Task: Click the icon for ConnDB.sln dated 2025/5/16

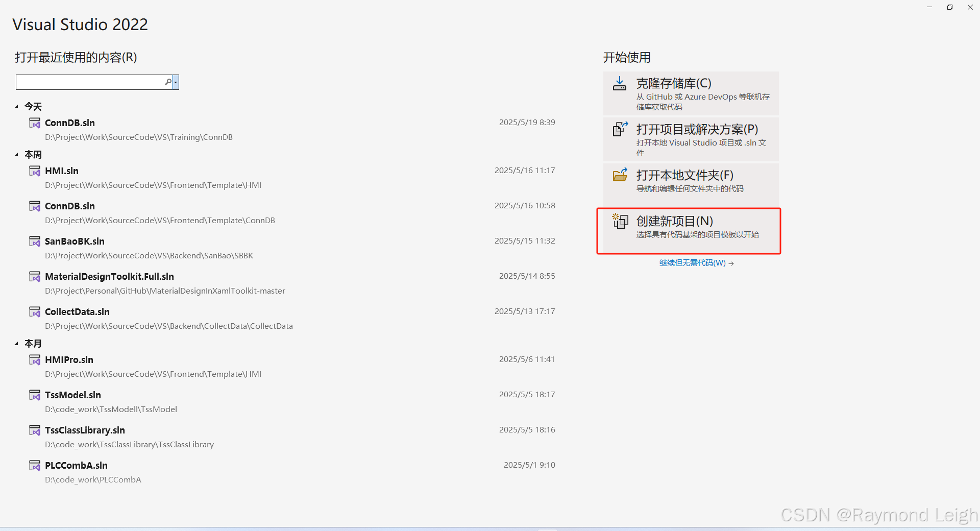Action: tap(35, 206)
